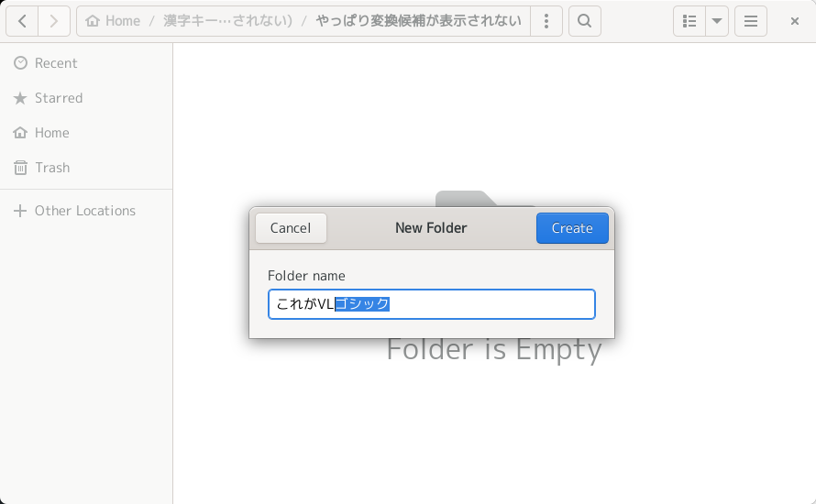The height and width of the screenshot is (504, 816).
Task: Expand the view options dropdown arrow
Action: (717, 21)
